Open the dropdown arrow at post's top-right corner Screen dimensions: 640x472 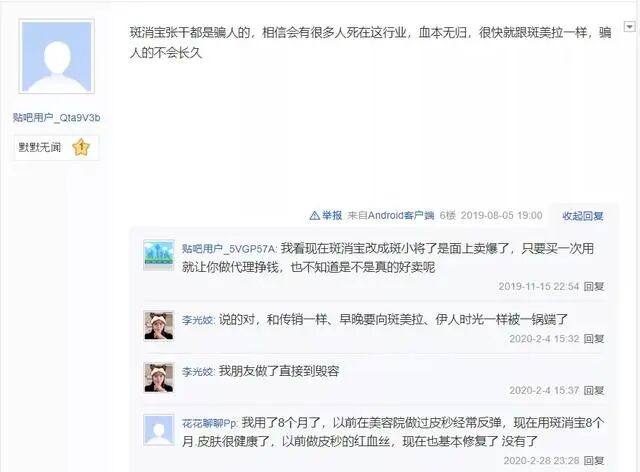(629, 27)
